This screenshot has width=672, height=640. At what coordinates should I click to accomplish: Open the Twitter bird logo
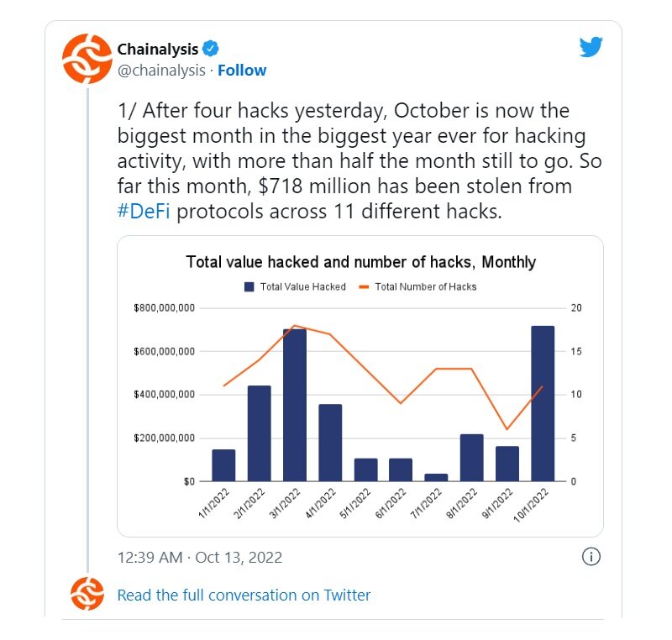coord(591,47)
